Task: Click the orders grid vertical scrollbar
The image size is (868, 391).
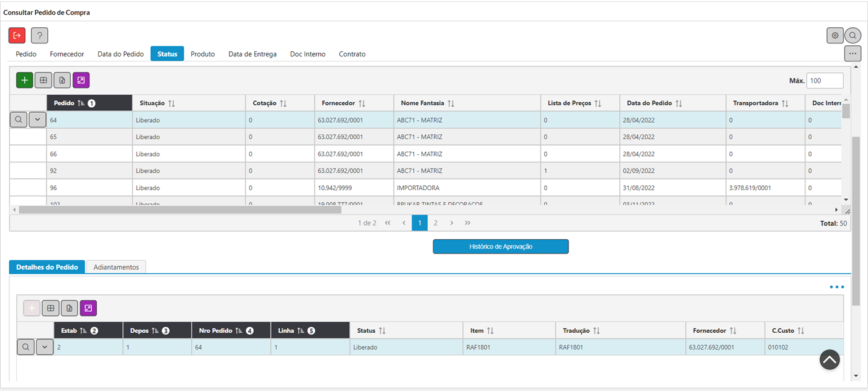Action: 846,111
